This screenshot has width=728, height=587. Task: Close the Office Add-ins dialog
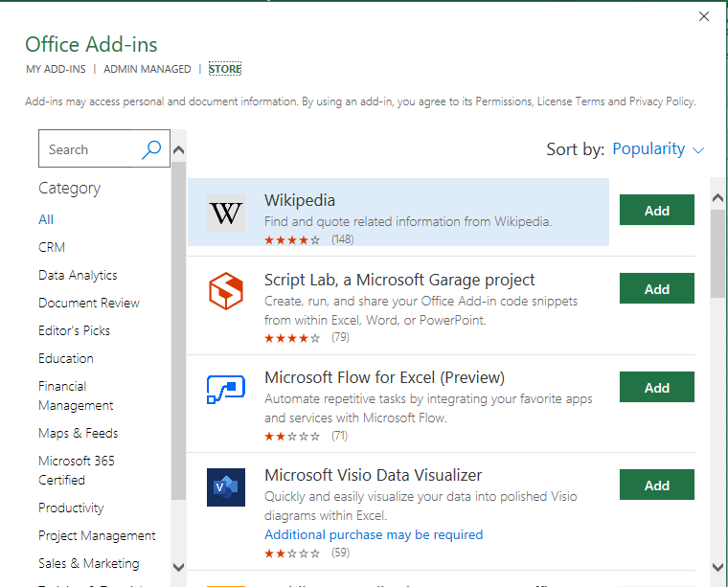click(x=704, y=16)
